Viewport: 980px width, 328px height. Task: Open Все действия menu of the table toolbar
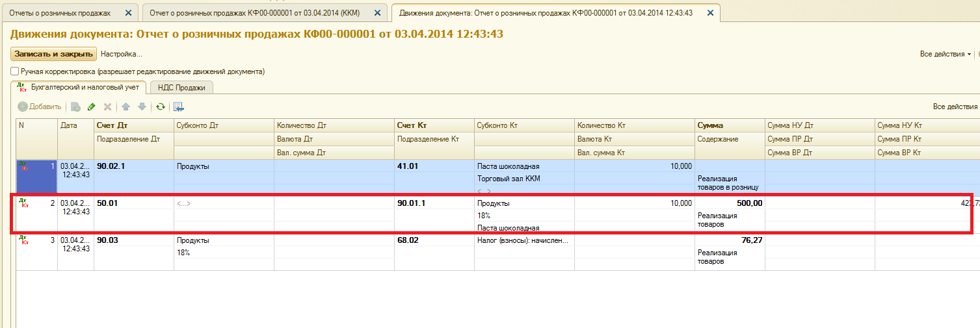[955, 107]
